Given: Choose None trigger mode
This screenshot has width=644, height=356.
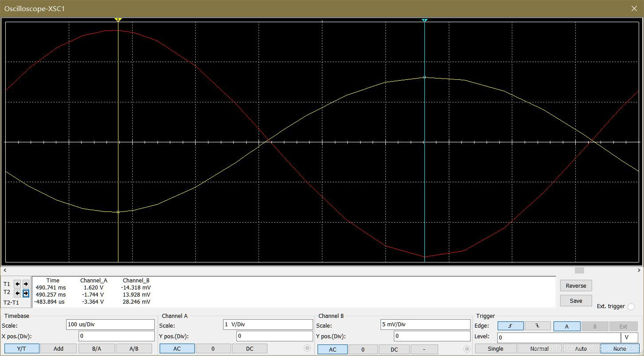Looking at the screenshot, I should [620, 348].
